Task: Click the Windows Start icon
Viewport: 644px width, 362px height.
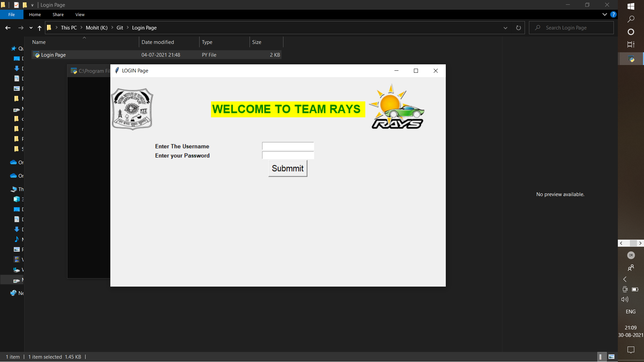Action: coord(631,6)
